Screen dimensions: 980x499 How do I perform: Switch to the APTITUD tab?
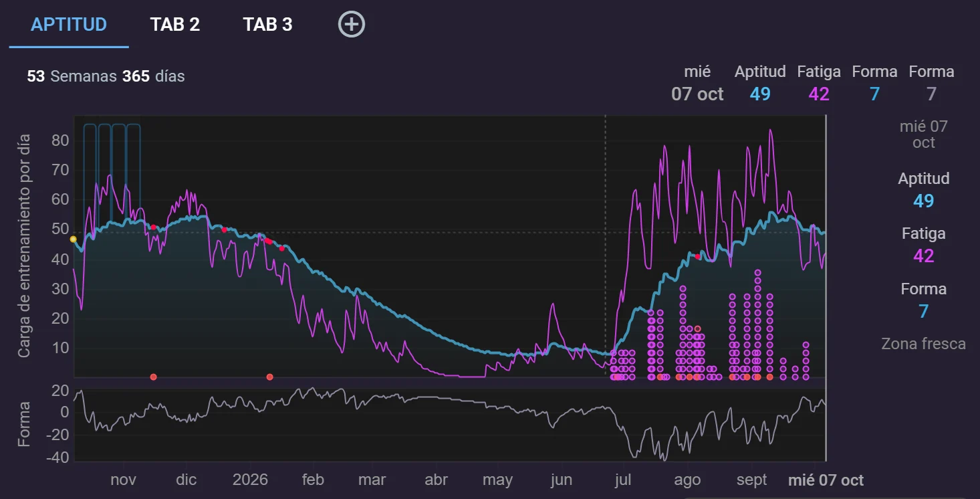(69, 25)
